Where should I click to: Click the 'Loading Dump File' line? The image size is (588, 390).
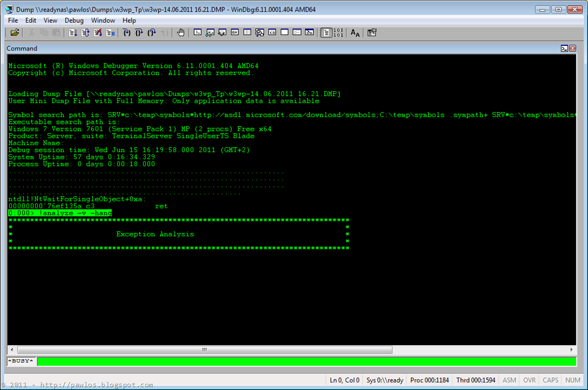[175, 93]
